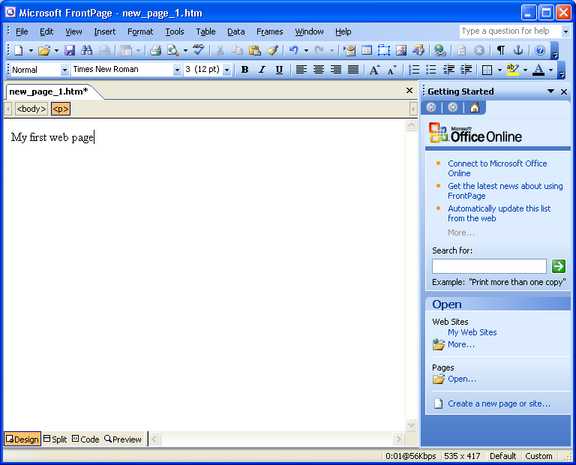Click the New Page toolbar icon
This screenshot has width=576, height=465.
coord(18,50)
